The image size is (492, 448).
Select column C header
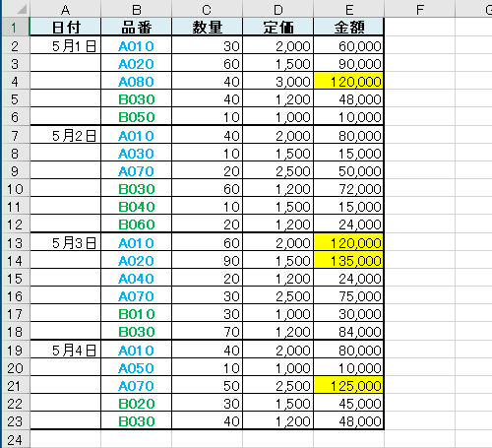click(207, 9)
